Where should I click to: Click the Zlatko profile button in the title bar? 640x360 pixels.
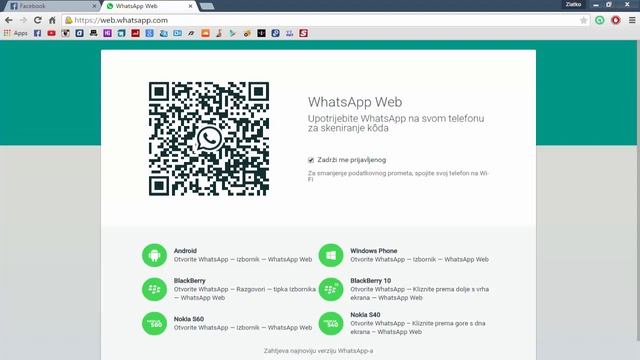(x=573, y=4)
